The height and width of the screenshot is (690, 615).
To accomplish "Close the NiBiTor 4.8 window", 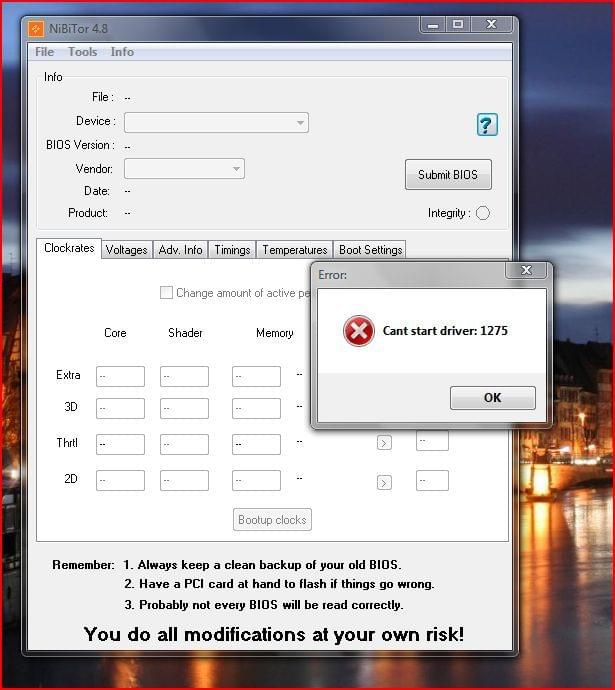I will (491, 25).
